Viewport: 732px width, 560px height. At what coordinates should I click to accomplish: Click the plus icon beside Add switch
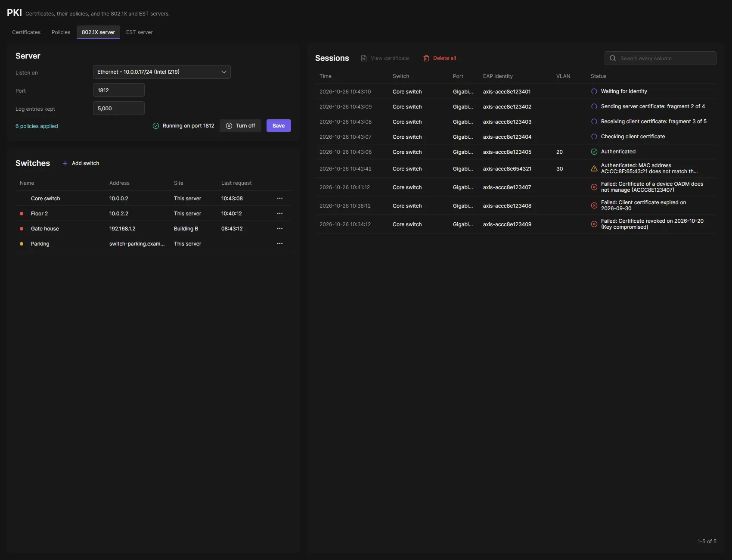[x=65, y=163]
